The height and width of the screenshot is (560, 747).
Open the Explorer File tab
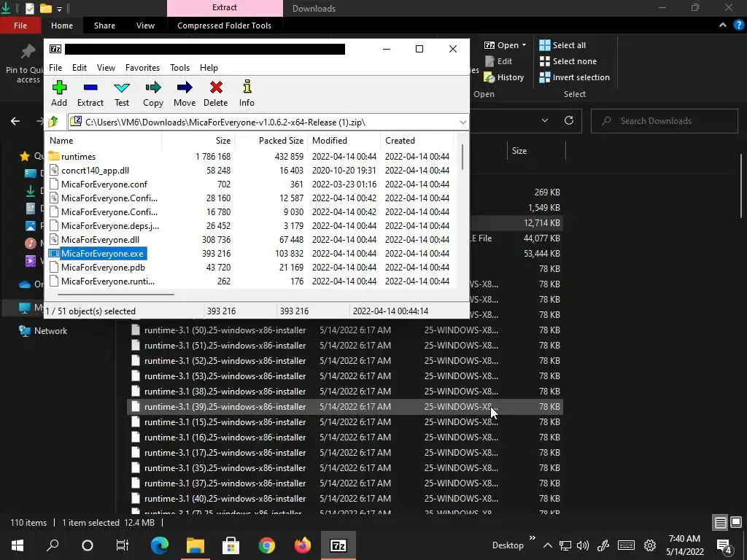pos(20,26)
